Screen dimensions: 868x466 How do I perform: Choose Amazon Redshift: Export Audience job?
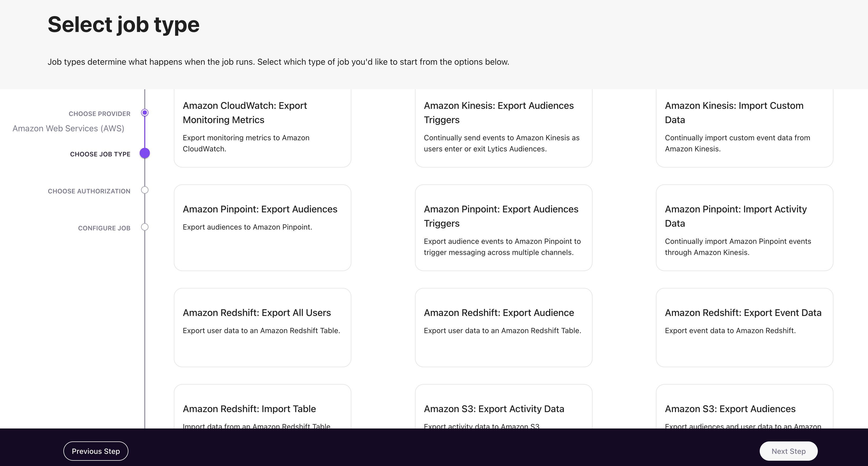click(x=503, y=328)
